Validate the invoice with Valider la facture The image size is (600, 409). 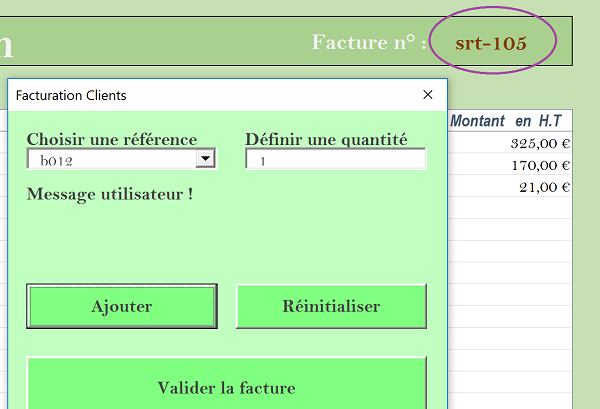(x=226, y=386)
